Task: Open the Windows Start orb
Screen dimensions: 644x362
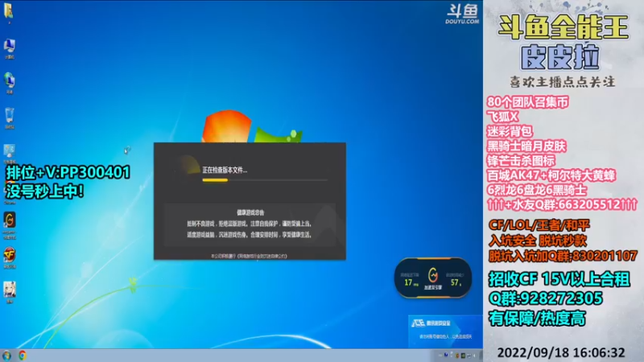Action: (6, 356)
